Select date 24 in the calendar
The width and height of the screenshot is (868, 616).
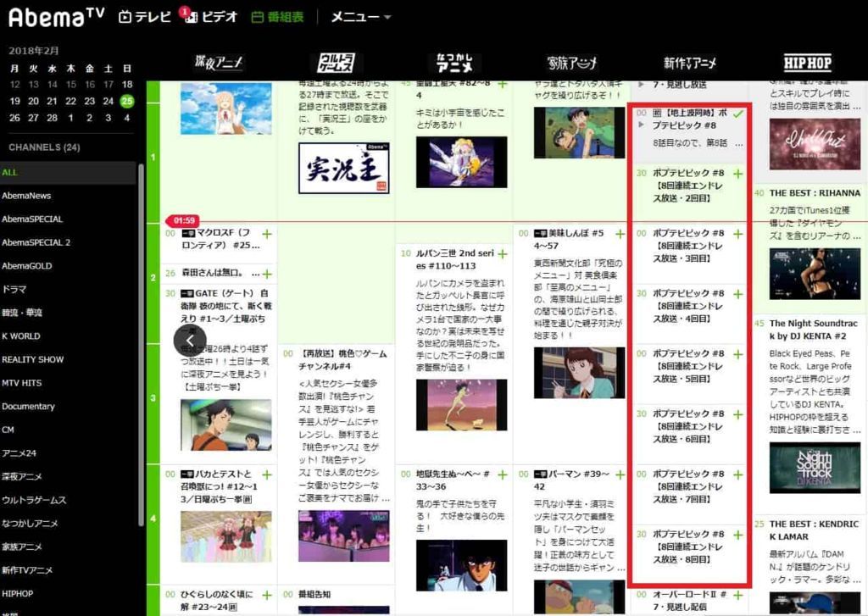tap(108, 101)
